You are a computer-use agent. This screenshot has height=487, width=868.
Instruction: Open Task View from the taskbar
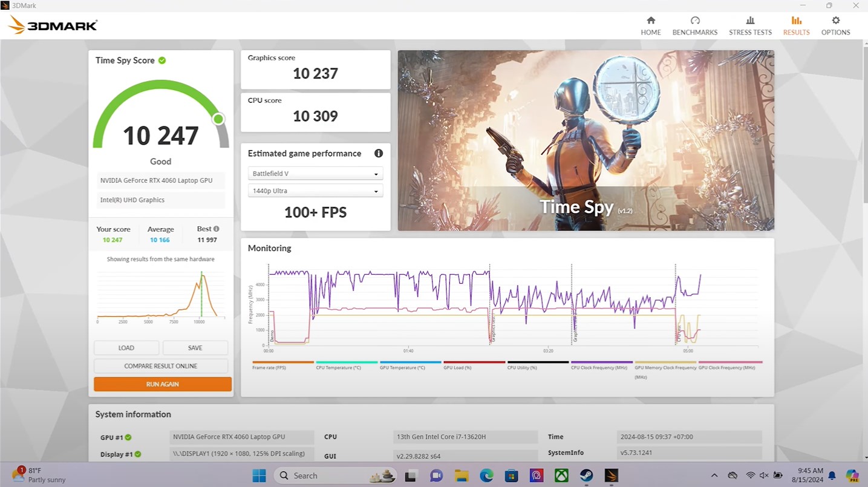411,476
